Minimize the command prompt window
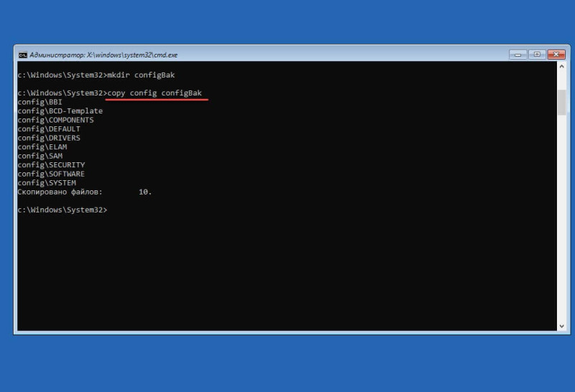Image resolution: width=575 pixels, height=392 pixels. point(517,55)
